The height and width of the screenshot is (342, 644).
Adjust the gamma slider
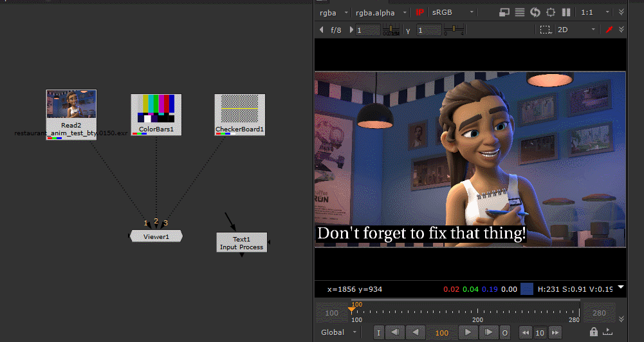(x=454, y=30)
